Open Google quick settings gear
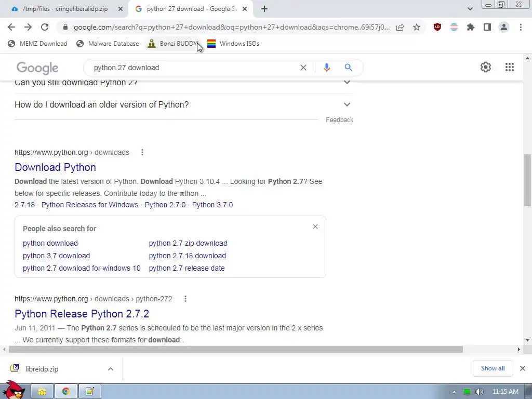Image resolution: width=532 pixels, height=399 pixels. point(486,67)
